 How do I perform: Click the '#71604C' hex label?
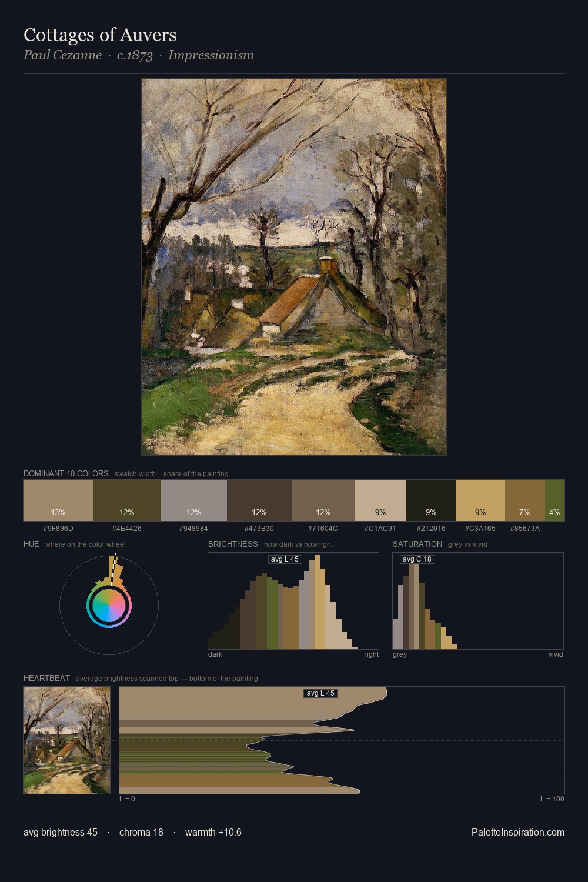(323, 529)
